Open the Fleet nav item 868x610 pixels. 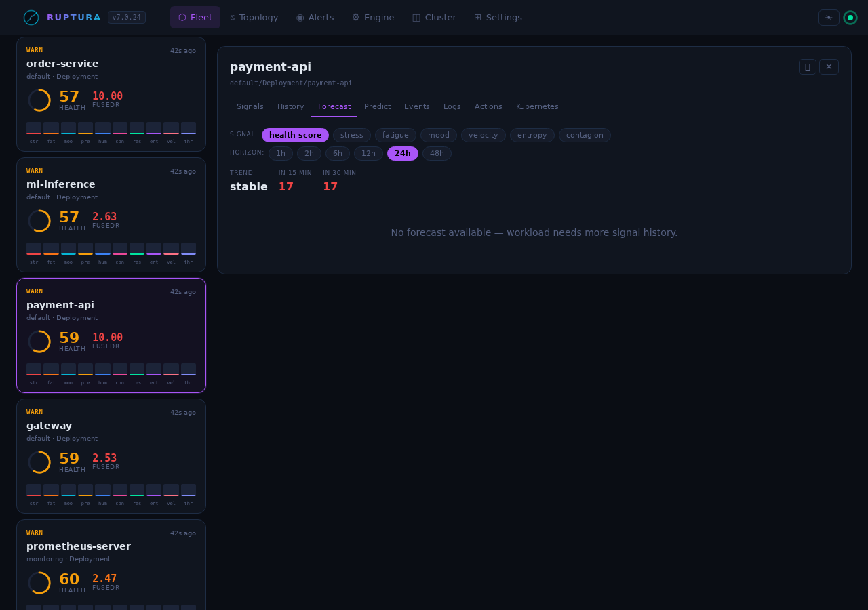[x=195, y=18]
